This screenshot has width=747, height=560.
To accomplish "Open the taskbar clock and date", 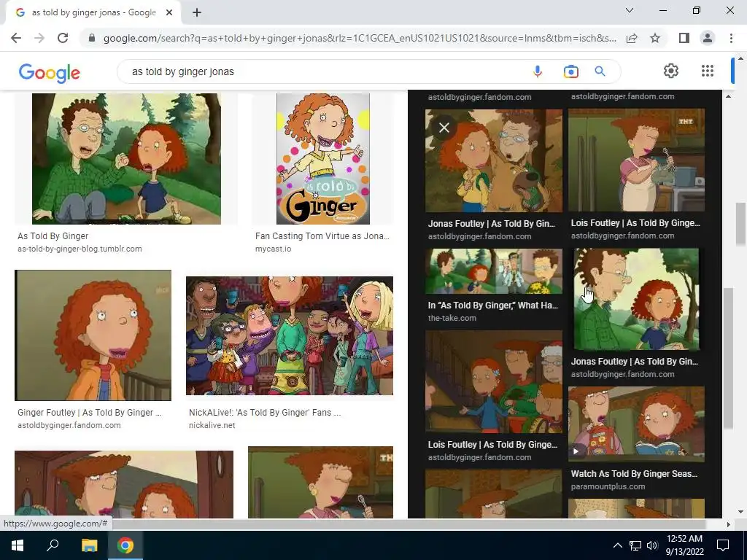I will 684,545.
